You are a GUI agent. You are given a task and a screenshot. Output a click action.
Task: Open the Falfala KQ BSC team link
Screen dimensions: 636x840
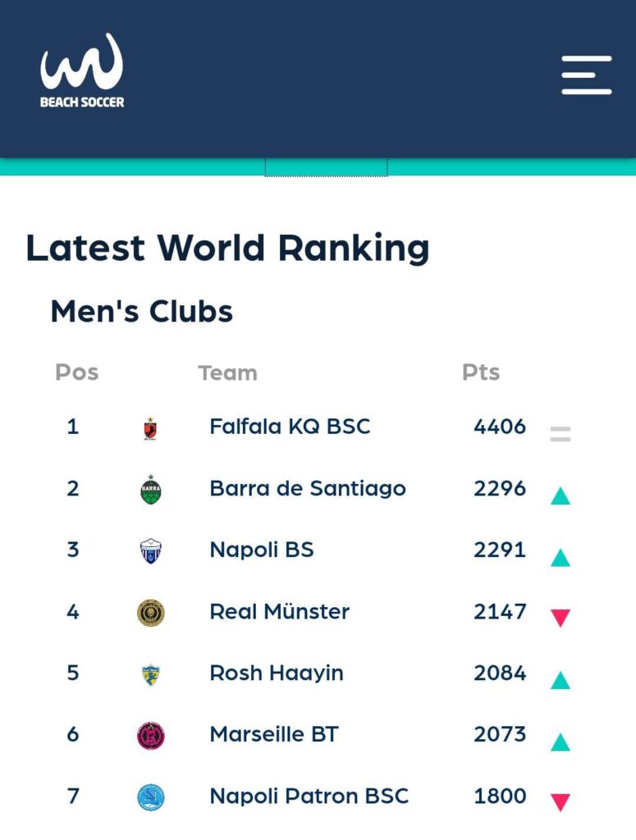tap(290, 427)
